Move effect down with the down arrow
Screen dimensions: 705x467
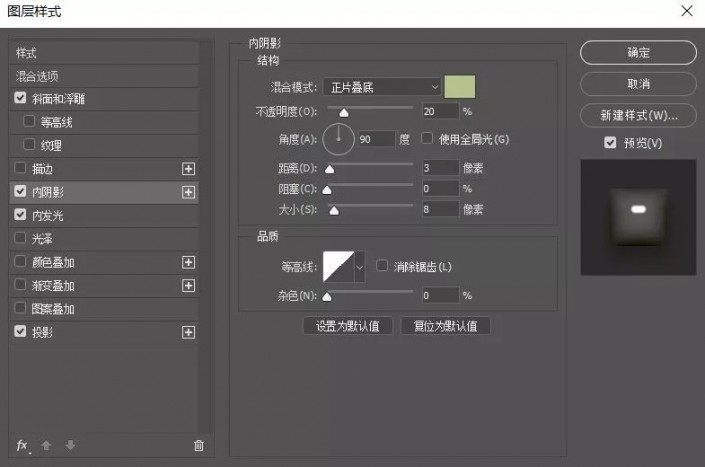click(x=70, y=445)
